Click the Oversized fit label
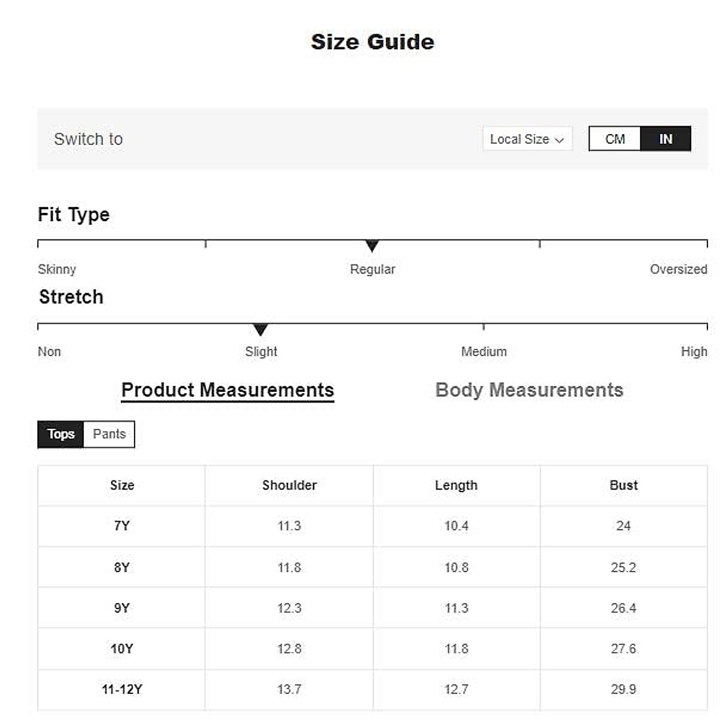728x728 pixels. [678, 269]
